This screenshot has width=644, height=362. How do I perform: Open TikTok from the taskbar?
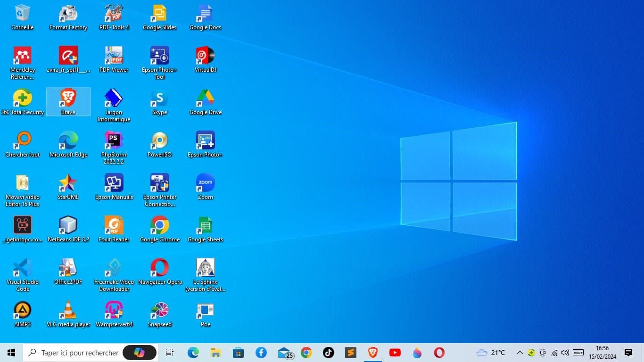(x=328, y=352)
